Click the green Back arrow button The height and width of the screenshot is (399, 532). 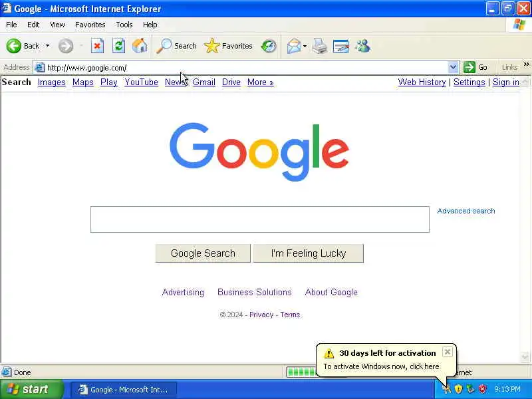pyautogui.click(x=13, y=46)
